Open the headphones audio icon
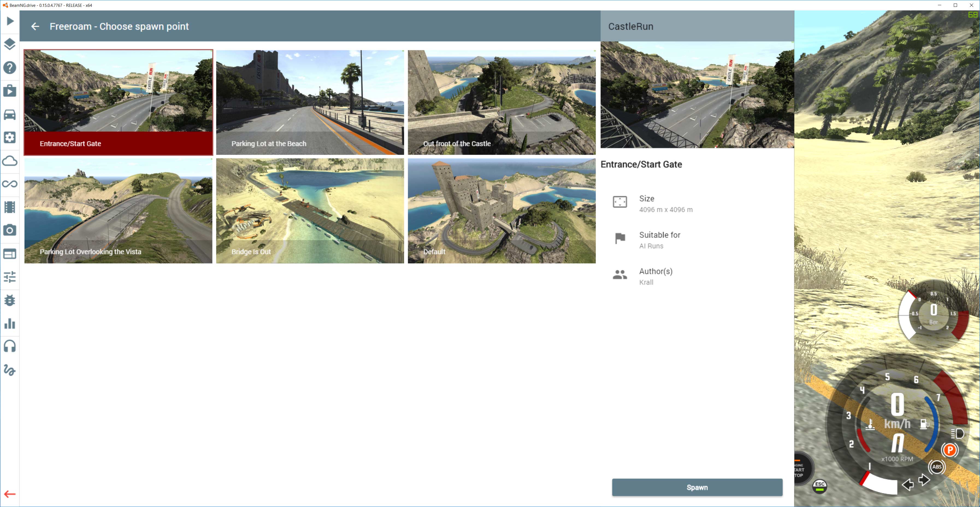The height and width of the screenshot is (507, 980). [x=10, y=346]
